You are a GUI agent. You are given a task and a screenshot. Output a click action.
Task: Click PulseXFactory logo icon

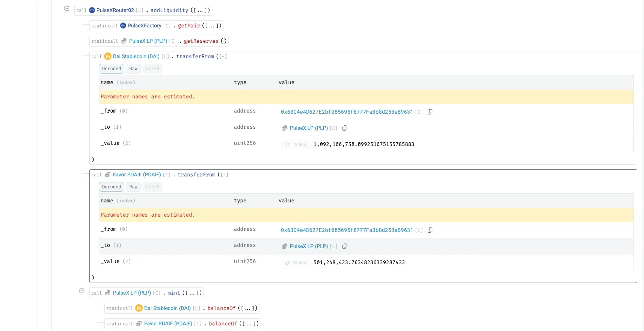pyautogui.click(x=123, y=26)
